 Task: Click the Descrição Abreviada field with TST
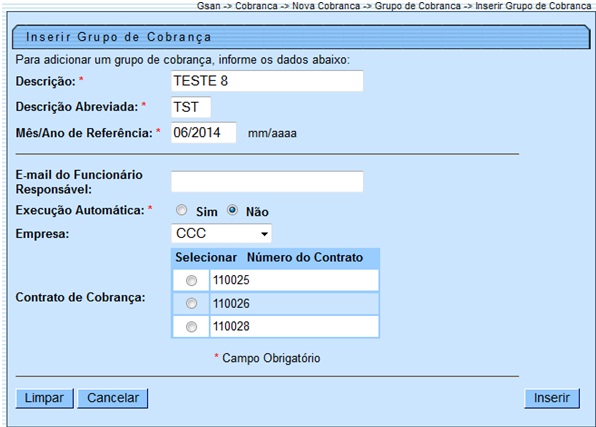coord(191,107)
